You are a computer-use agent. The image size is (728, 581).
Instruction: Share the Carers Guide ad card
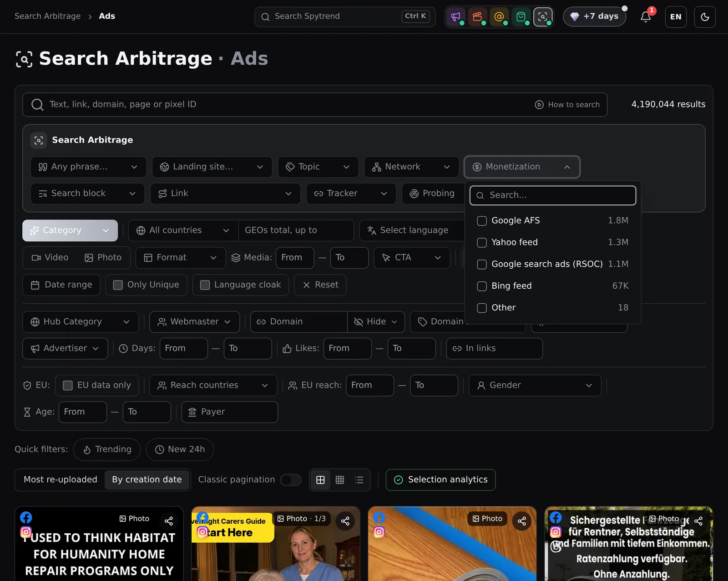(345, 521)
